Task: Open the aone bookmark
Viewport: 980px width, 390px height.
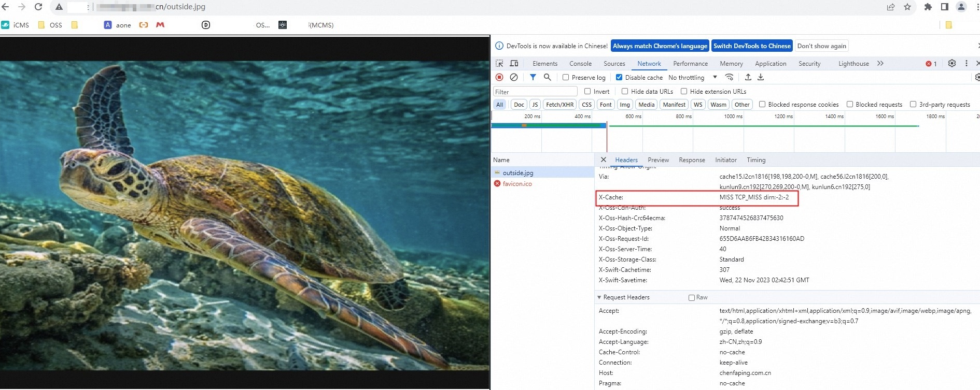Action: click(x=118, y=25)
